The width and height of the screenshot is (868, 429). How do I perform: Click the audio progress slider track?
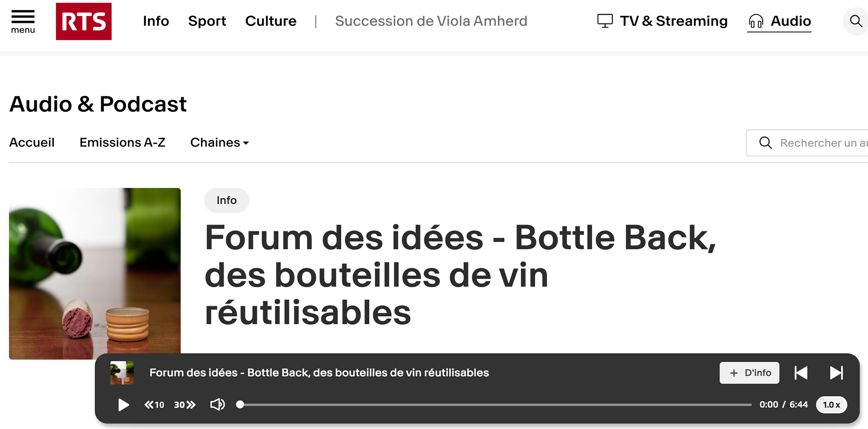pyautogui.click(x=494, y=405)
